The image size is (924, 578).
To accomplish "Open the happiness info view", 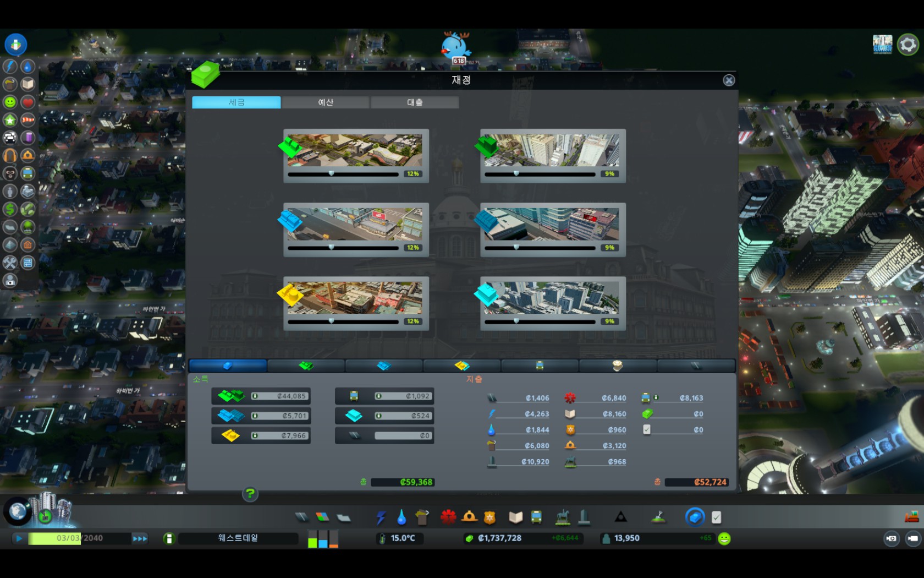I will pos(10,102).
